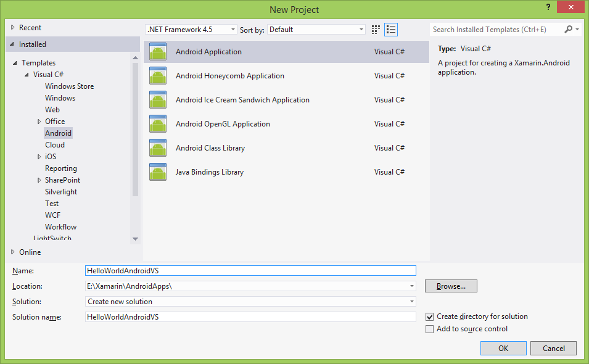Click the Java Bindings Library template icon
The height and width of the screenshot is (364, 589).
158,172
